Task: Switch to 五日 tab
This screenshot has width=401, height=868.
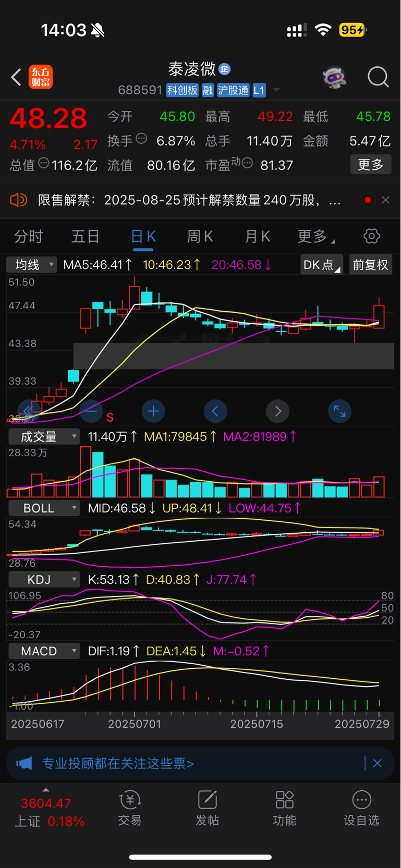Action: coord(86,236)
